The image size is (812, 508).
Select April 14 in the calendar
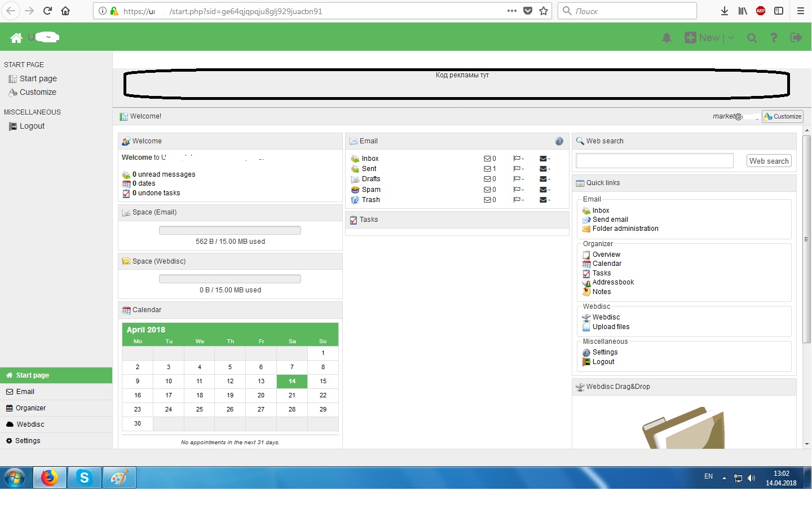292,381
